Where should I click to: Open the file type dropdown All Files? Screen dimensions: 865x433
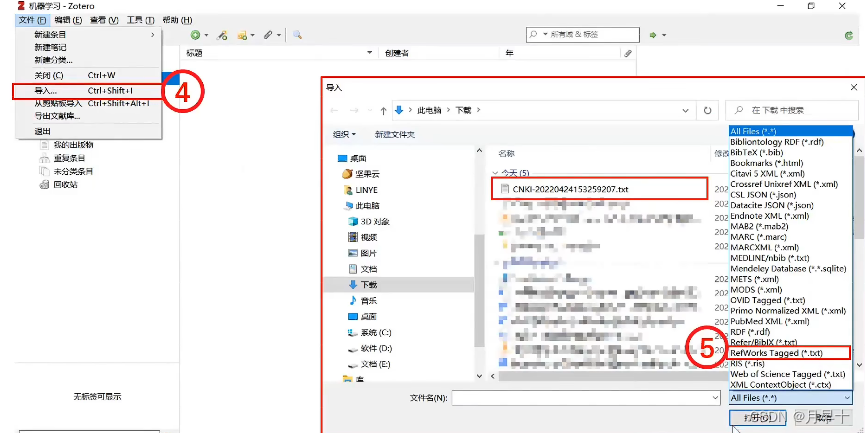[x=791, y=398]
